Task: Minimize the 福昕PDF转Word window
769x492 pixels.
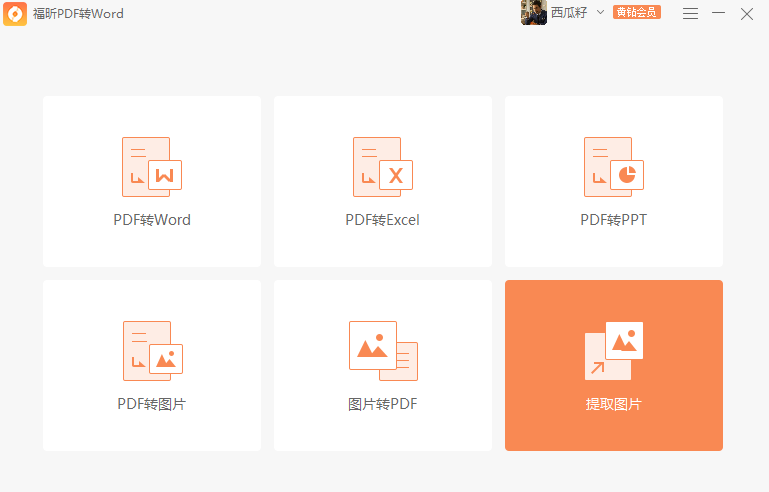Action: click(x=718, y=13)
